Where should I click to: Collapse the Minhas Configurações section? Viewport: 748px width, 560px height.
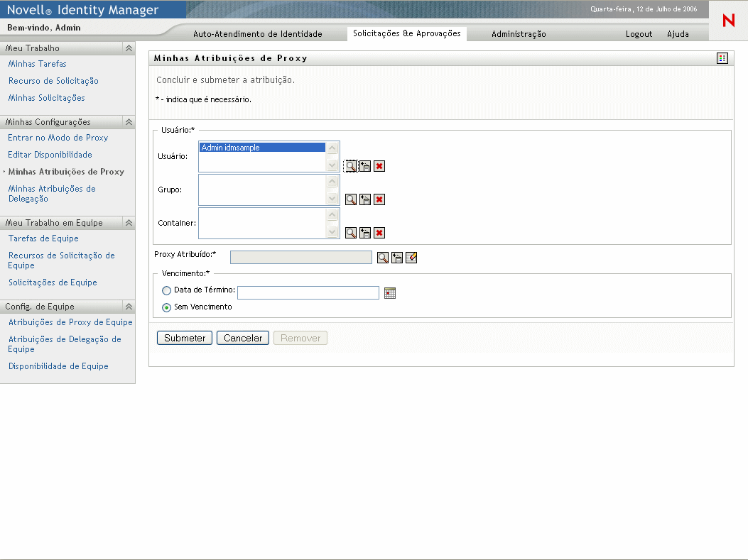pyautogui.click(x=129, y=122)
